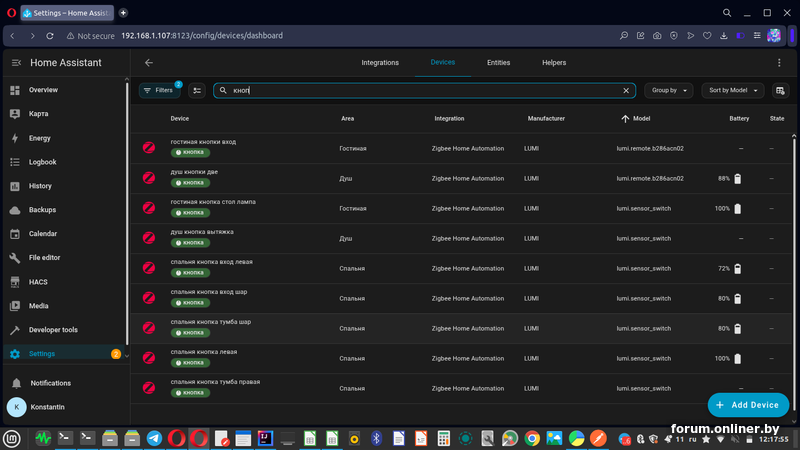Expand the Group by dropdown
Image resolution: width=800 pixels, height=450 pixels.
click(668, 90)
